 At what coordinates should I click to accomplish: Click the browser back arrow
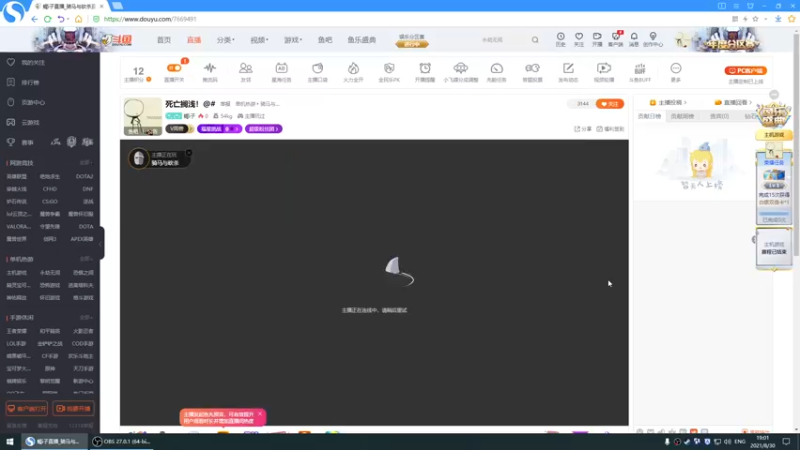(x=34, y=19)
